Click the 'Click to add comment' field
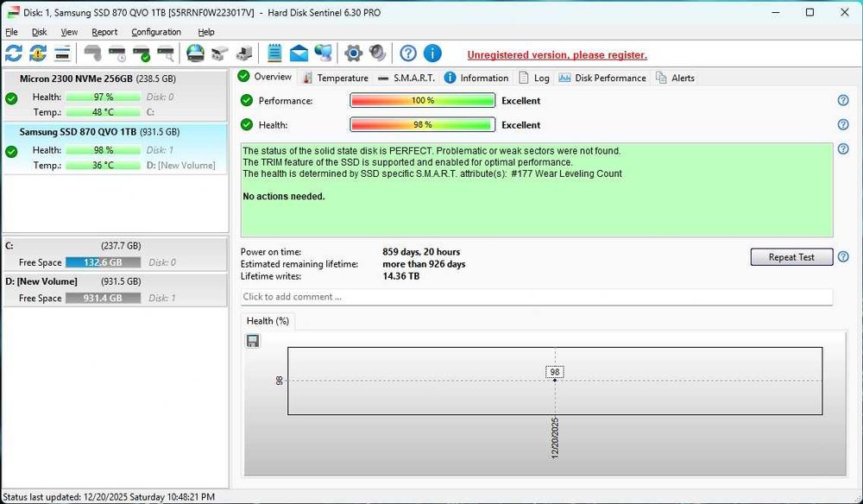Screen dimensions: 863x504 (x=537, y=297)
